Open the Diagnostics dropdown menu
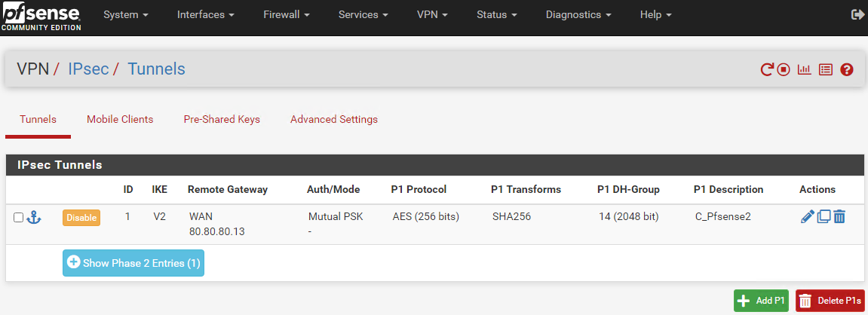Image resolution: width=868 pixels, height=315 pixels. (x=578, y=15)
